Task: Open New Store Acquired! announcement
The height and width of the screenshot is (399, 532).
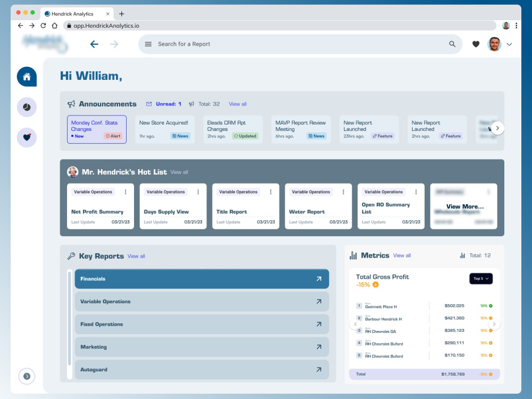Action: click(165, 129)
